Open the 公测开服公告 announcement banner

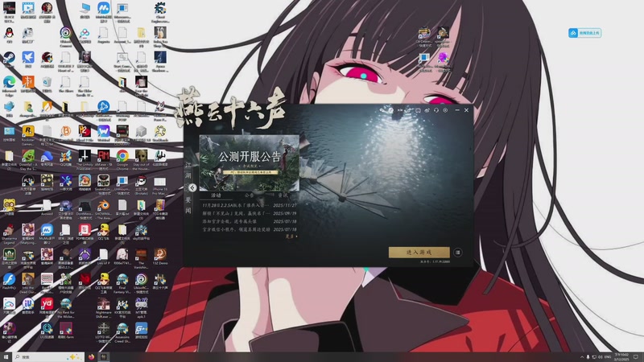[249, 163]
